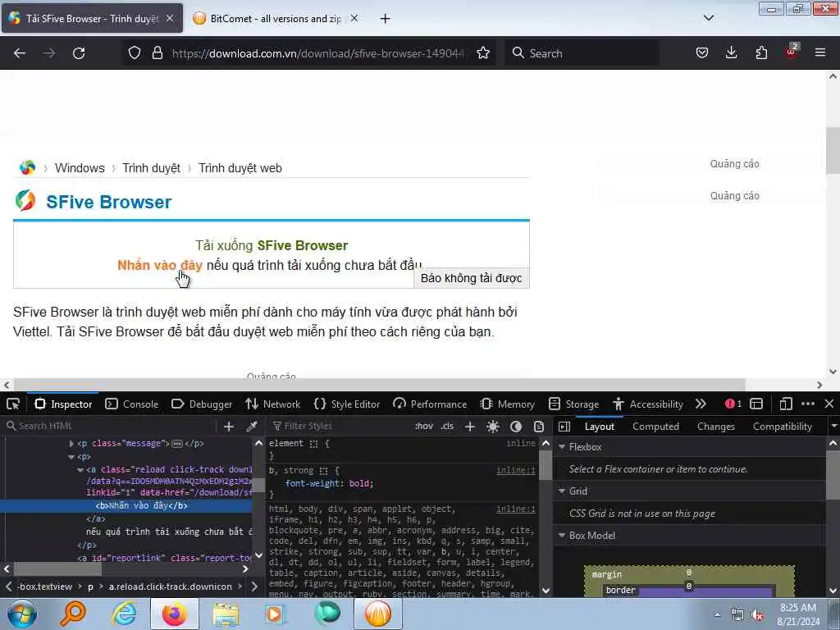The height and width of the screenshot is (630, 840).
Task: Collapse the a.reload anchor node
Action: point(80,470)
